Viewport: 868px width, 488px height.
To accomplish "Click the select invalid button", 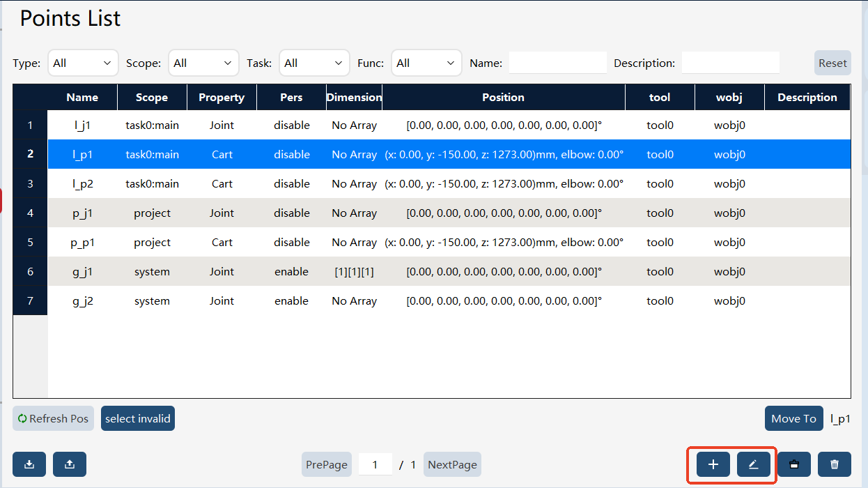I will (x=138, y=418).
